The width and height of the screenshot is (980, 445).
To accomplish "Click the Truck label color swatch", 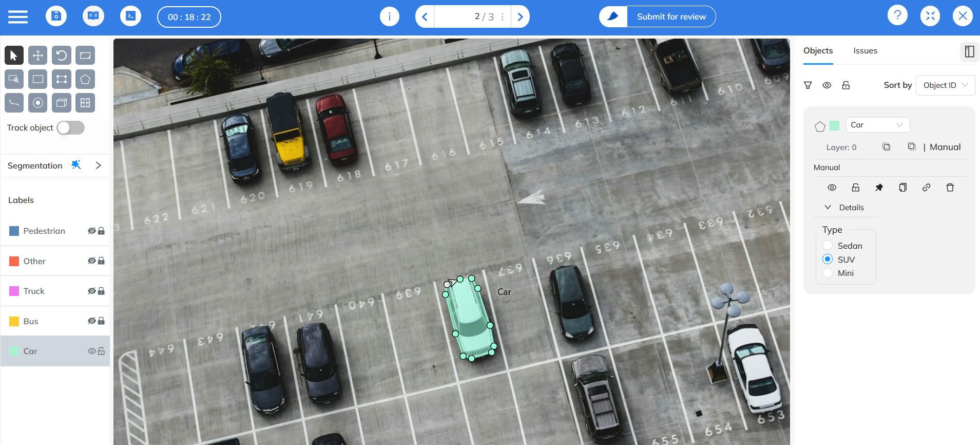I will point(14,291).
